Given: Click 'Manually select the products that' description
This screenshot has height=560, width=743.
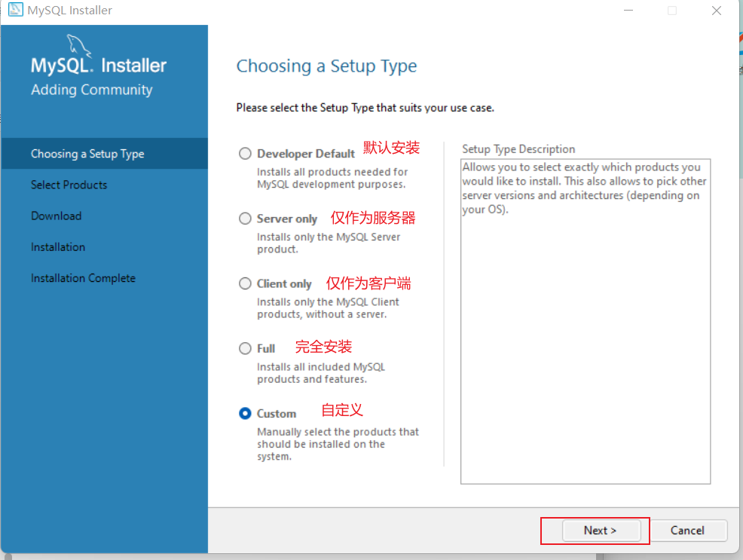Looking at the screenshot, I should tap(338, 432).
